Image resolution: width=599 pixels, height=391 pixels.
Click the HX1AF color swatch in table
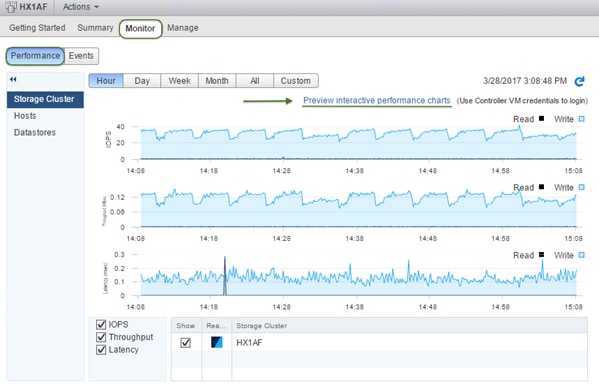pyautogui.click(x=217, y=342)
